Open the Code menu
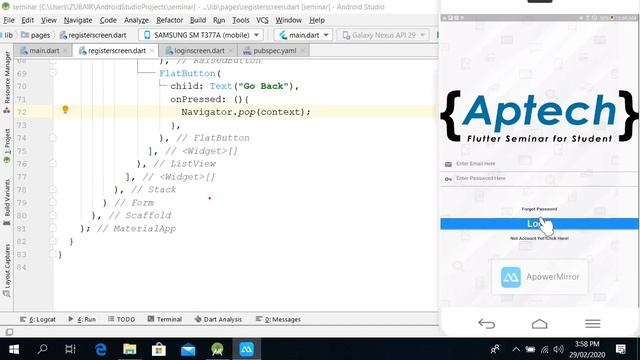The width and height of the screenshot is (640, 360). (108, 20)
